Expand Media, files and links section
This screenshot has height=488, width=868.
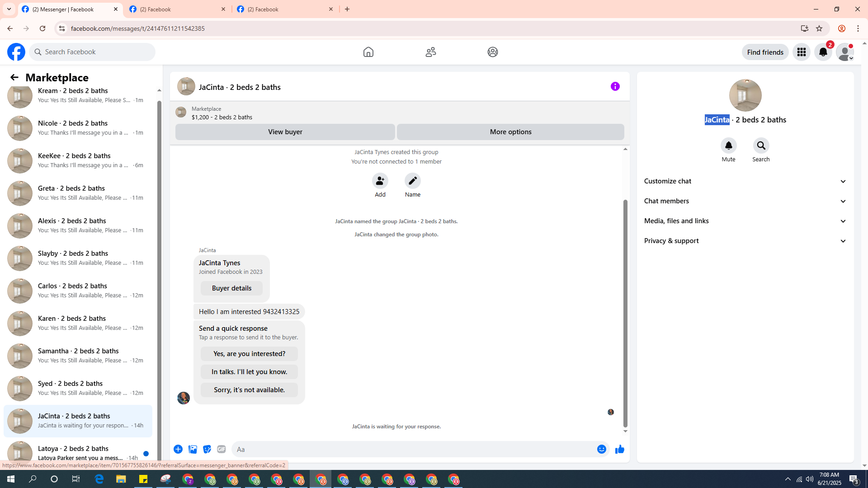point(745,221)
